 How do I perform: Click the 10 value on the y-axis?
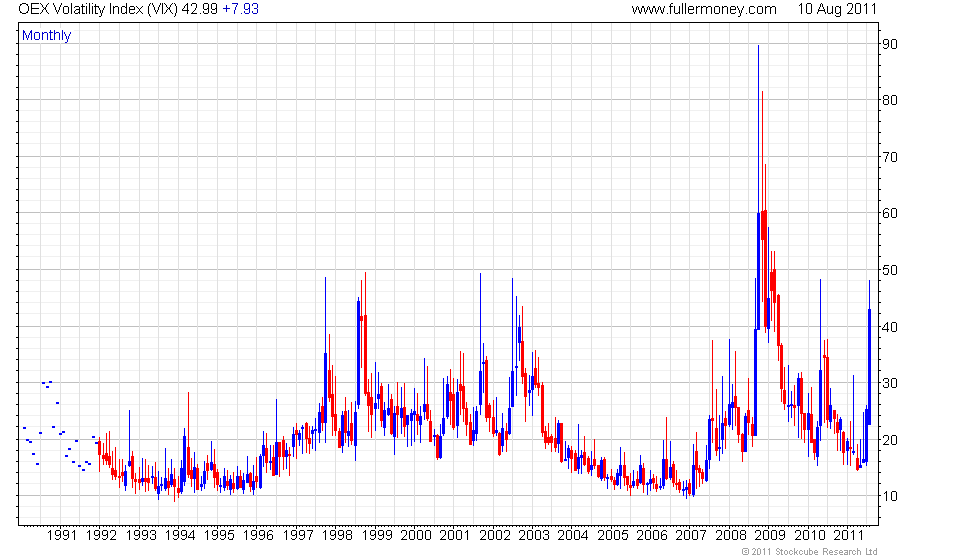pos(890,496)
